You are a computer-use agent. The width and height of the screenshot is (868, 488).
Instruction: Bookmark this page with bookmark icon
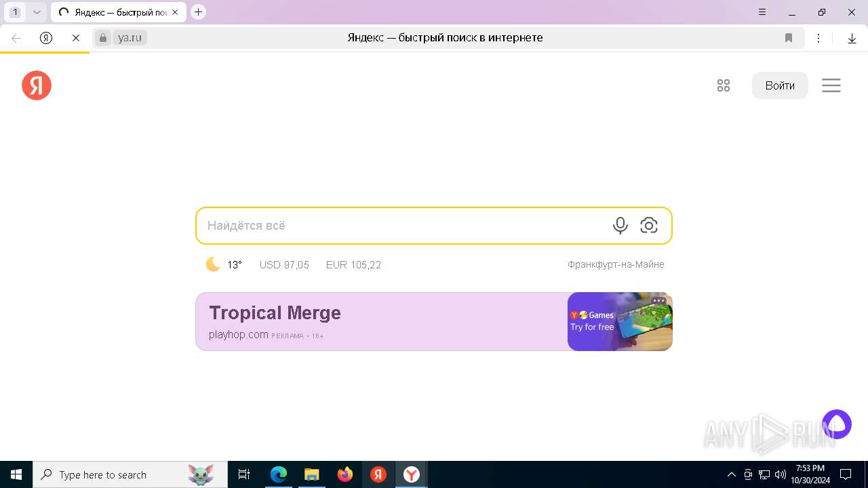coord(789,38)
